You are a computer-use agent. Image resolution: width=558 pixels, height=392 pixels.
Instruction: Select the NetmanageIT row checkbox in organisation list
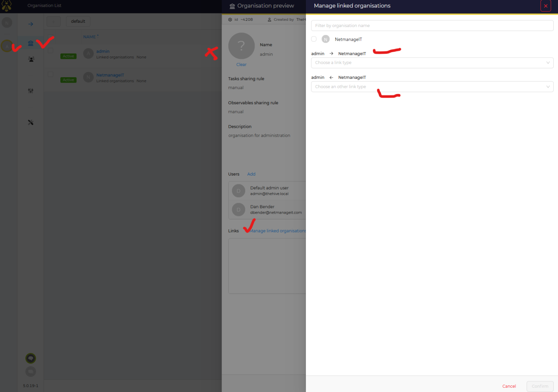tap(51, 74)
